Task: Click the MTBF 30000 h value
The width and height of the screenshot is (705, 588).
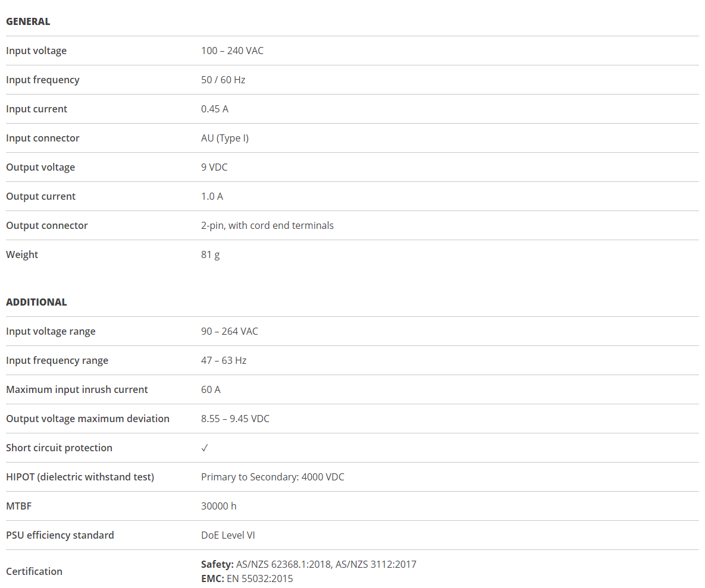Action: pyautogui.click(x=218, y=506)
